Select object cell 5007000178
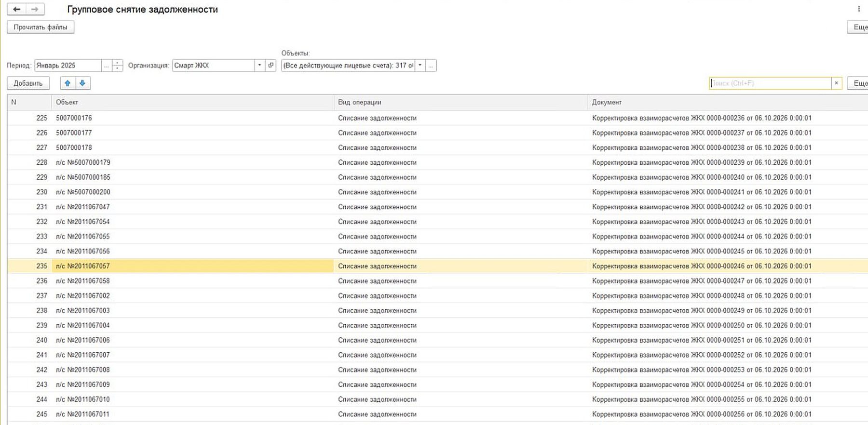 point(192,147)
